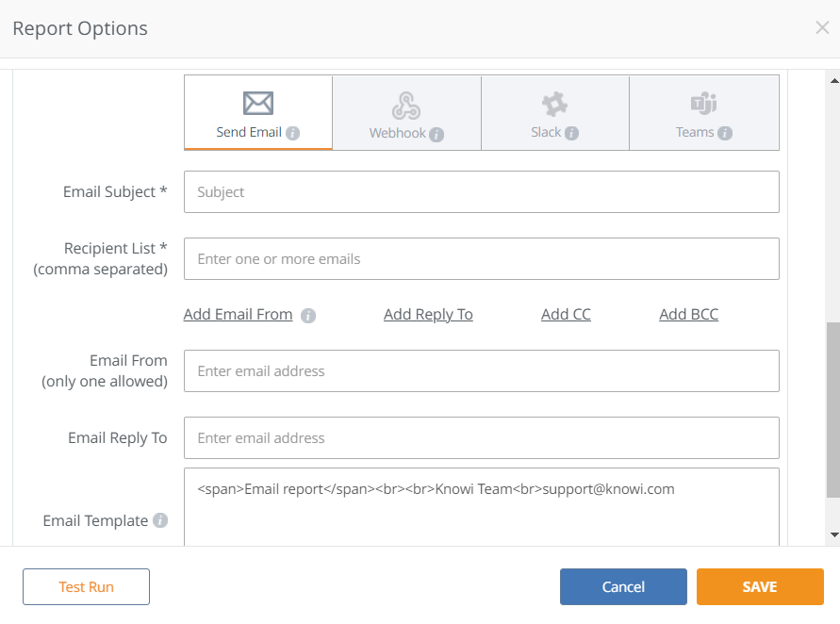The image size is (840, 624).
Task: Click the Add Email From link
Action: click(238, 315)
